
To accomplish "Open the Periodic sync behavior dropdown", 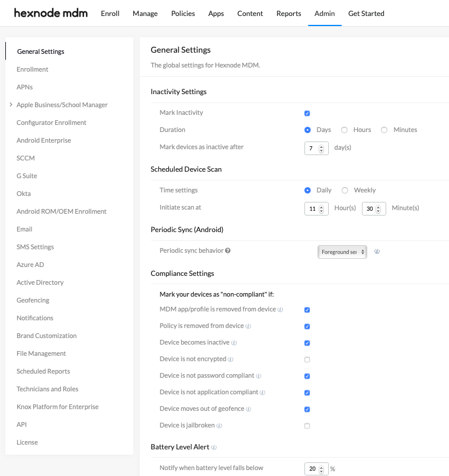I will click(342, 252).
